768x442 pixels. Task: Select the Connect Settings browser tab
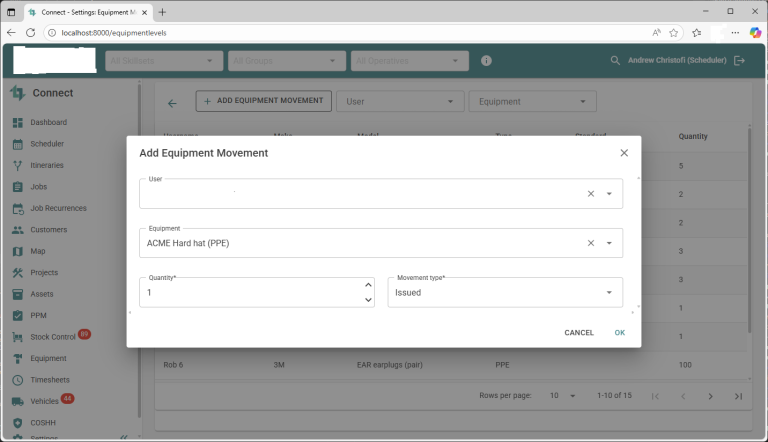pyautogui.click(x=88, y=12)
